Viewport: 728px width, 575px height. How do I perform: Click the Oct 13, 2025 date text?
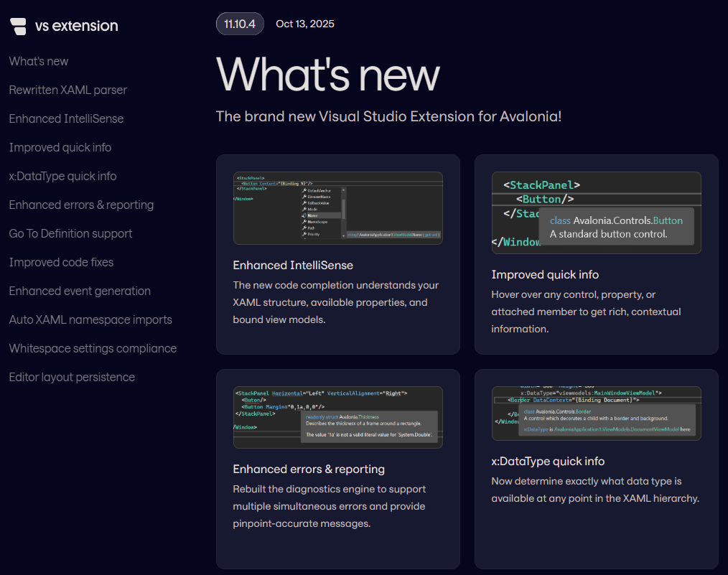pos(305,24)
